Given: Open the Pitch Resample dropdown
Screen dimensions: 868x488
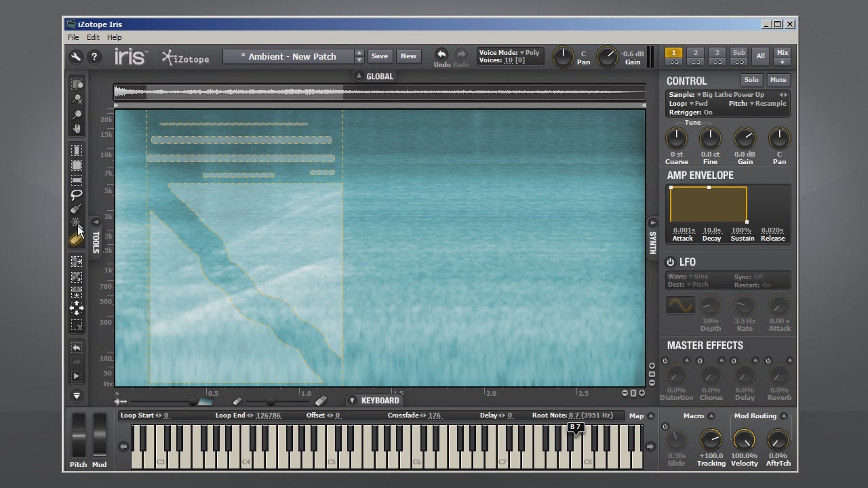Looking at the screenshot, I should click(x=768, y=104).
